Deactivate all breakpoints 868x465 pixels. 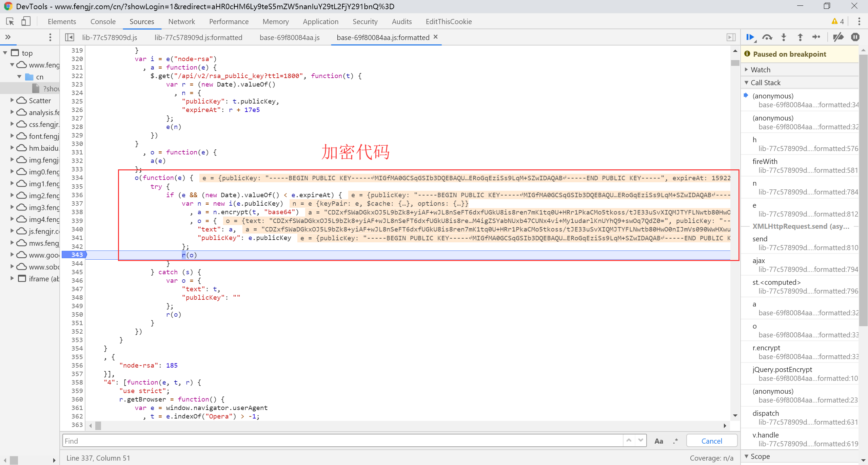coord(838,37)
